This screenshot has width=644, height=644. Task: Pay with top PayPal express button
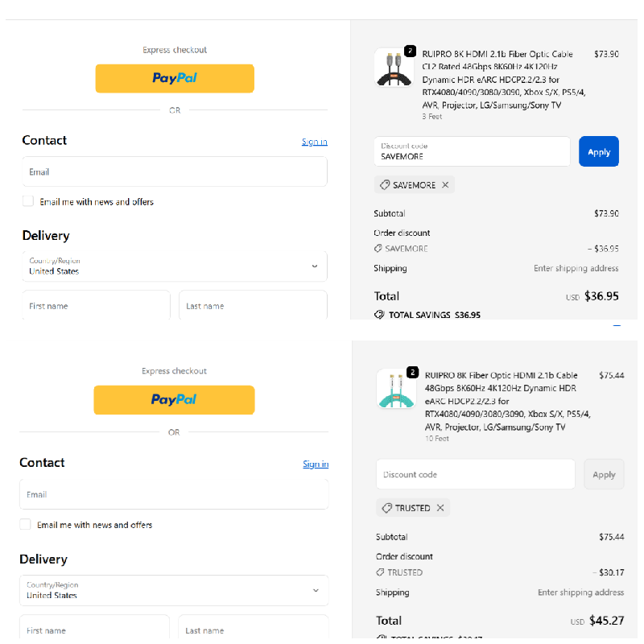[175, 78]
